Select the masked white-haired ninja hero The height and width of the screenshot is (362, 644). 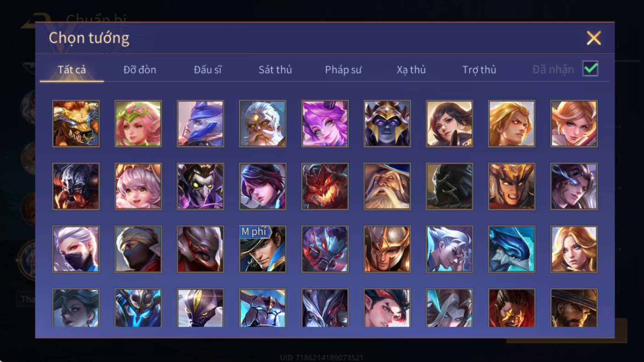(76, 249)
